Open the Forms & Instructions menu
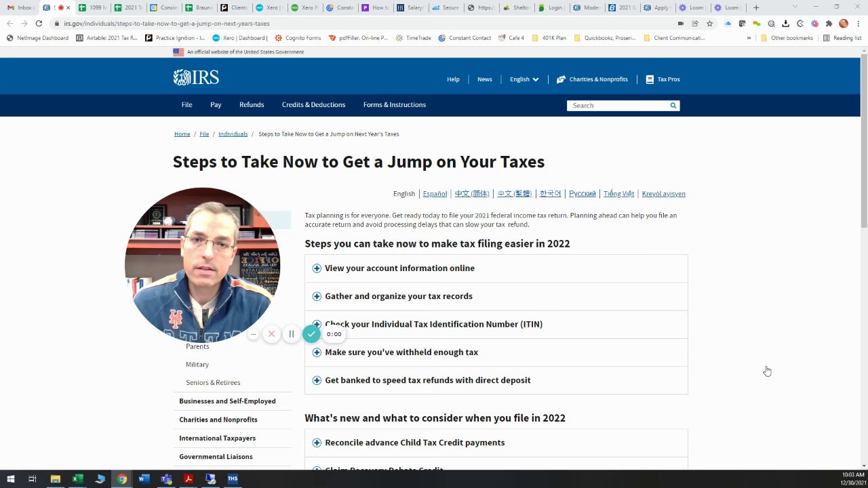 tap(395, 105)
